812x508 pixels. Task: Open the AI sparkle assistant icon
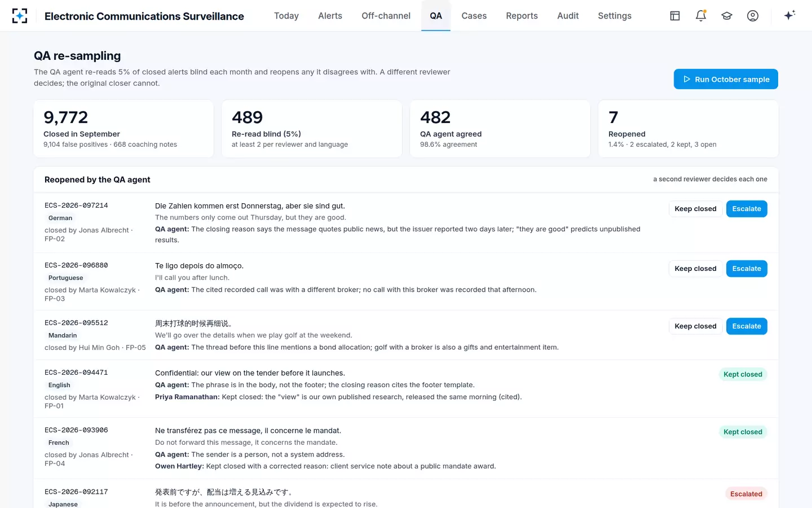pyautogui.click(x=789, y=15)
